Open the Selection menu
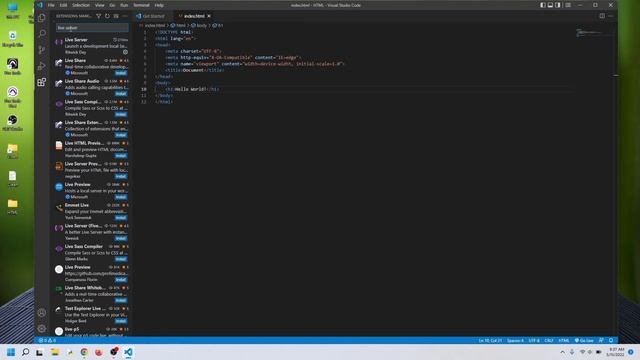Screen dimensions: 640x360 click(x=81, y=5)
